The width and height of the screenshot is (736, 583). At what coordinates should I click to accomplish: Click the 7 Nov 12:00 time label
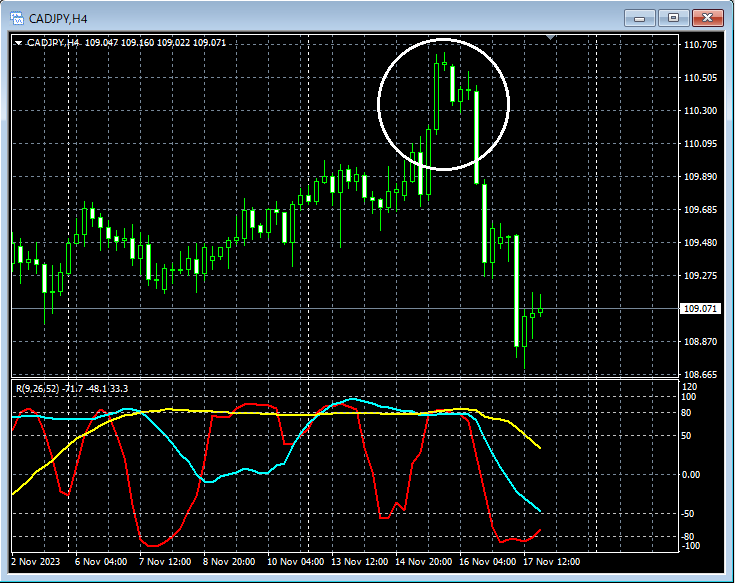pyautogui.click(x=165, y=561)
